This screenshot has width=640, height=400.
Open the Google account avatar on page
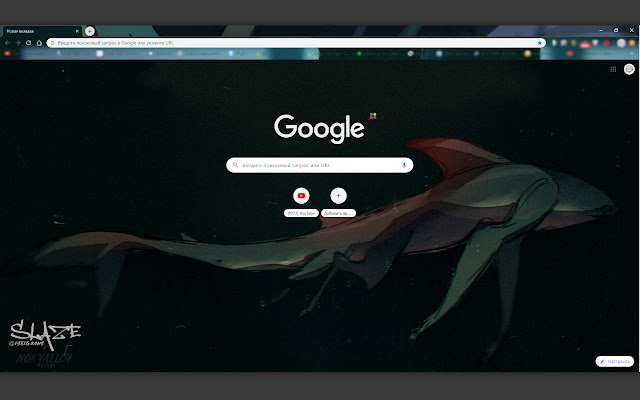click(x=629, y=69)
